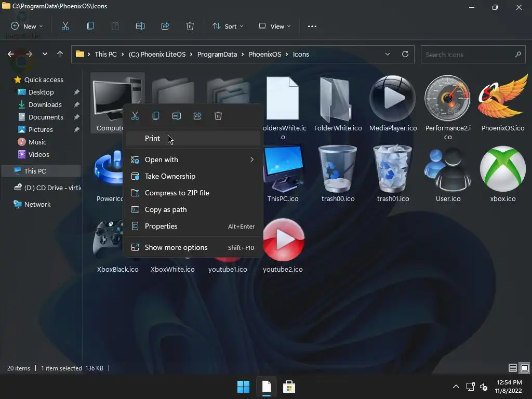Click the Copy icon in the toolbar
The height and width of the screenshot is (399, 532).
coord(90,26)
